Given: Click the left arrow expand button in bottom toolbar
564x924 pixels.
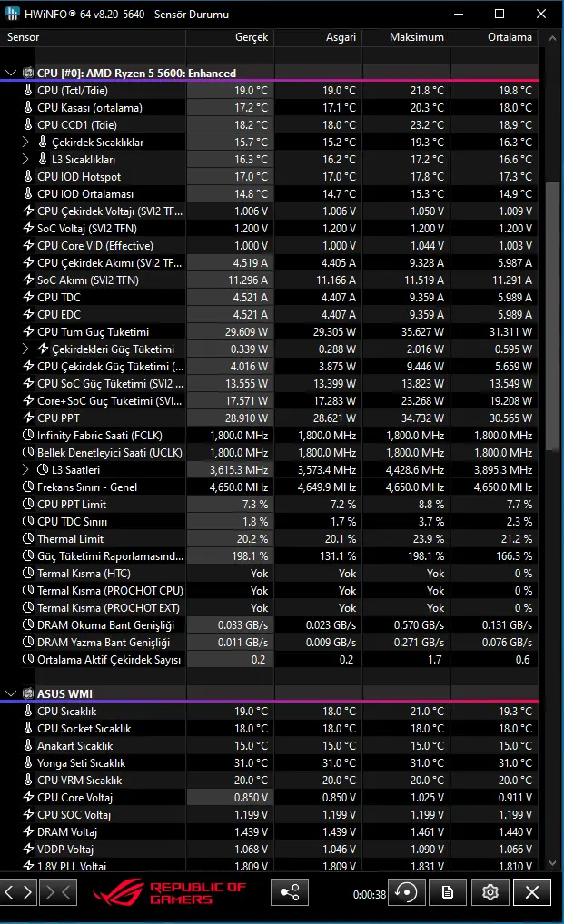Looking at the screenshot, I should pyautogui.click(x=18, y=892).
